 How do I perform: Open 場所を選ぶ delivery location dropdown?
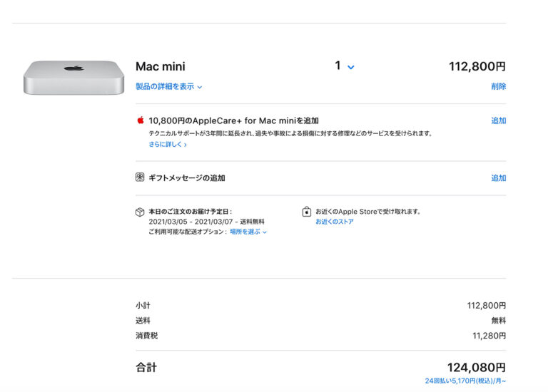[x=248, y=232]
